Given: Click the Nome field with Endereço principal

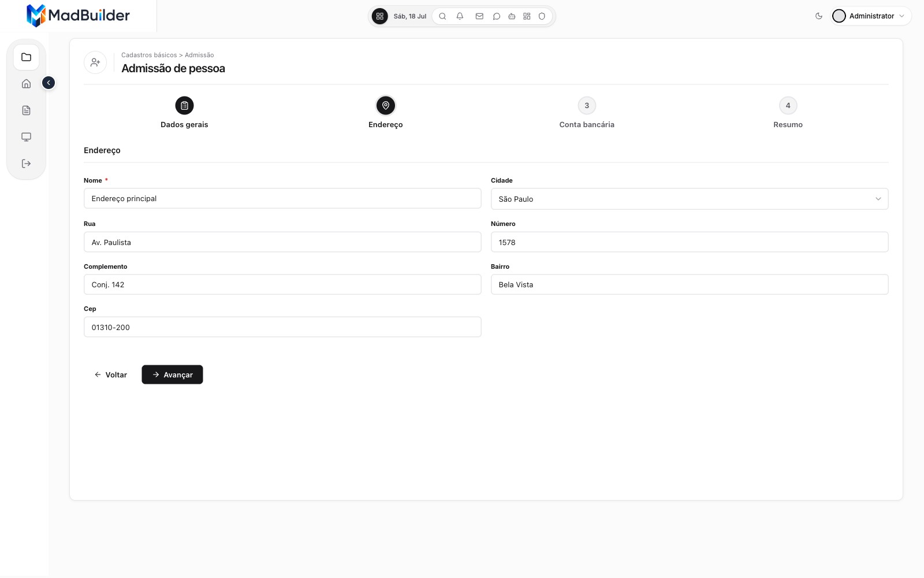Looking at the screenshot, I should 282,198.
